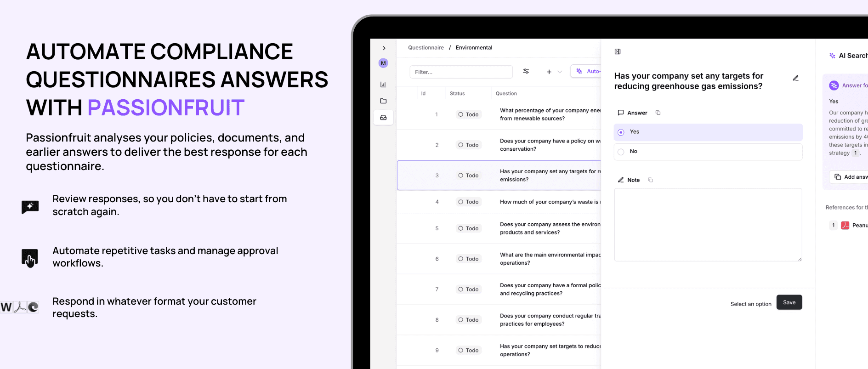Click the review responses sparkle chat icon

tap(30, 207)
